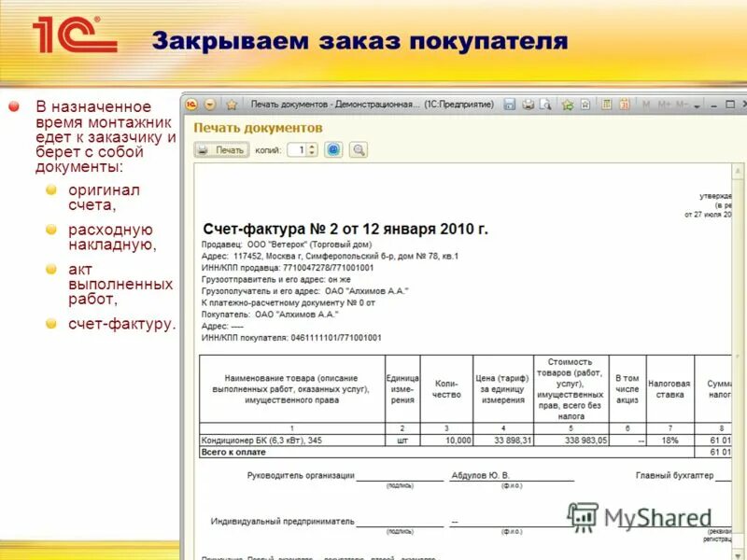Click the ИНН/КПП продавца line
This screenshot has height=560, width=747.
(288, 268)
